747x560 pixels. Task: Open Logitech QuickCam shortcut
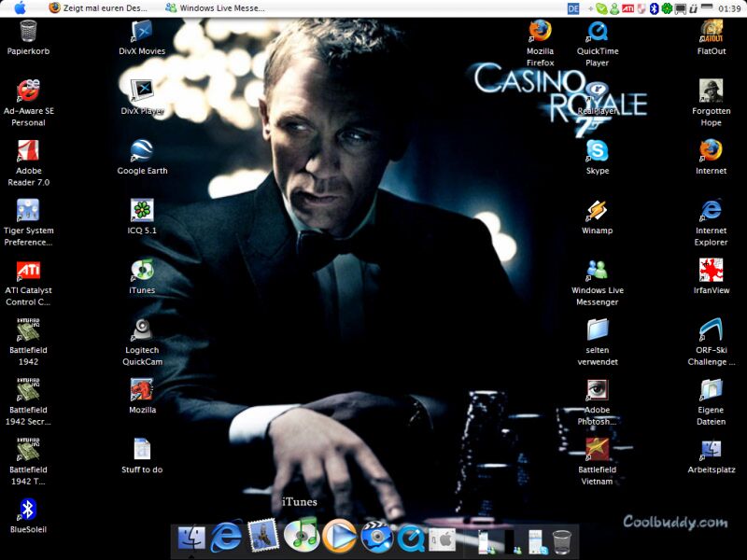142,329
